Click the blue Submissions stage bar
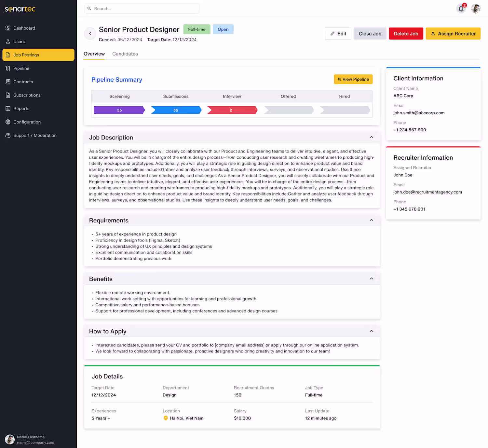 tap(176, 110)
